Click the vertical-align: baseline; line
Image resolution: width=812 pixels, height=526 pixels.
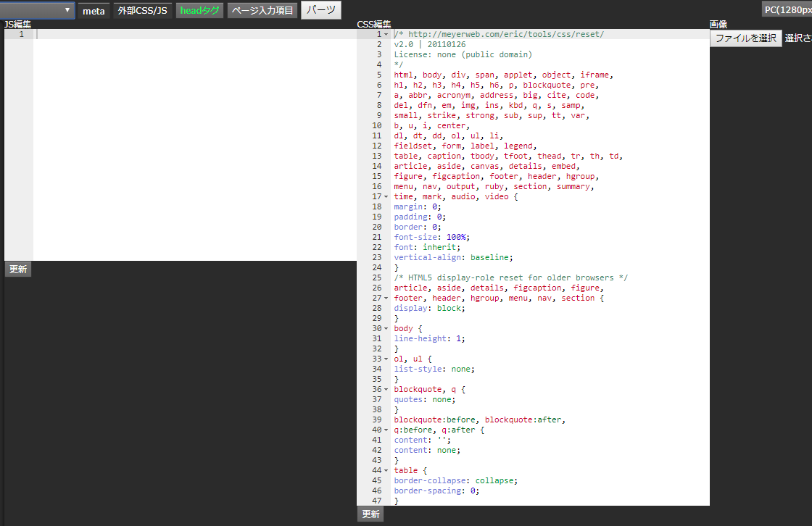click(x=454, y=257)
